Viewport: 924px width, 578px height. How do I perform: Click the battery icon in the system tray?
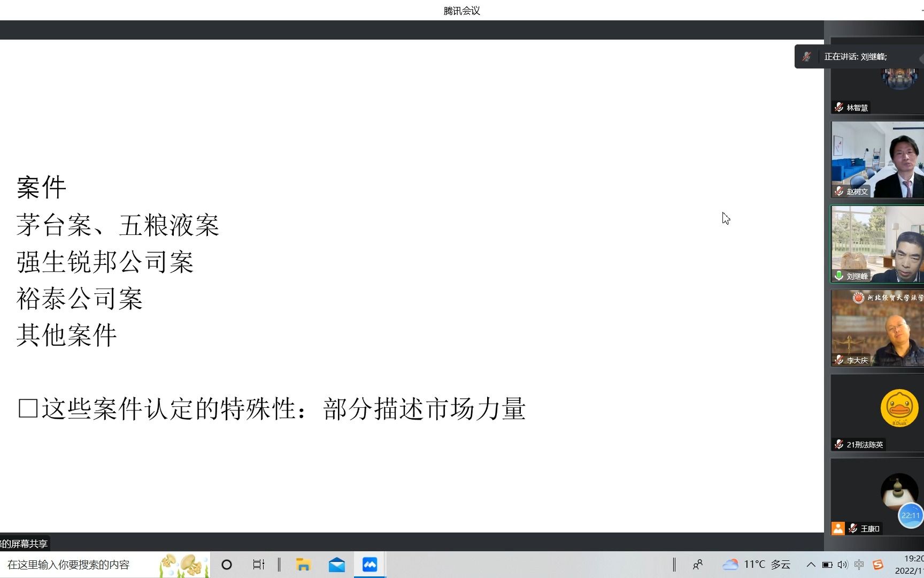[x=827, y=565]
